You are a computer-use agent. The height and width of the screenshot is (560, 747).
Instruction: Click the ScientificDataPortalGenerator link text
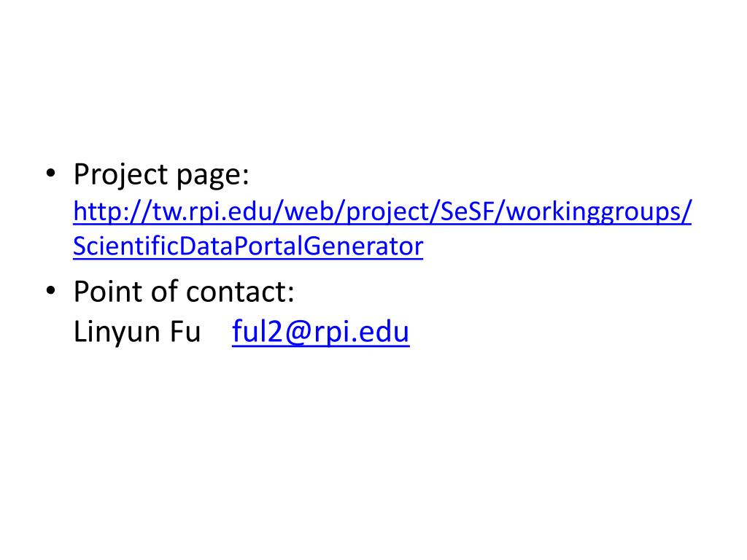[248, 246]
